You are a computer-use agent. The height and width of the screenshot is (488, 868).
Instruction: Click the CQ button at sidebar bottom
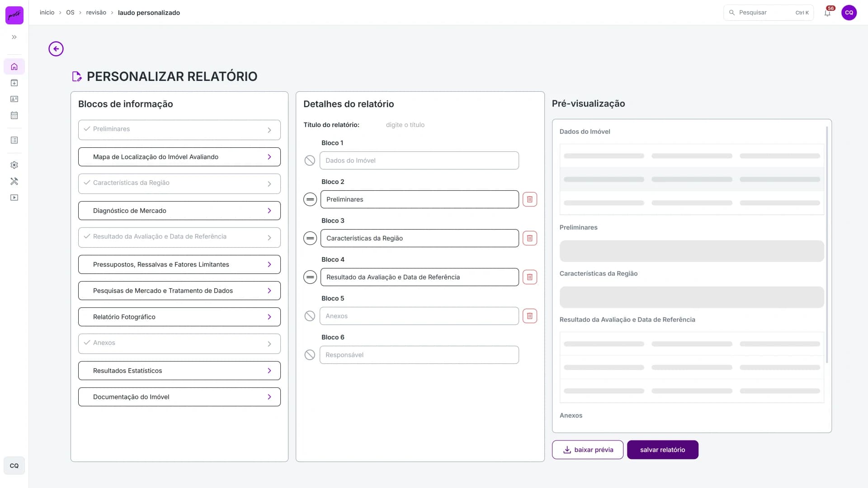(x=14, y=465)
